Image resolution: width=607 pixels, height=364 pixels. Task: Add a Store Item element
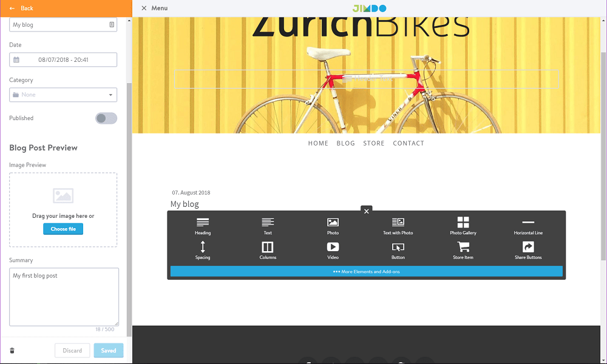463,251
